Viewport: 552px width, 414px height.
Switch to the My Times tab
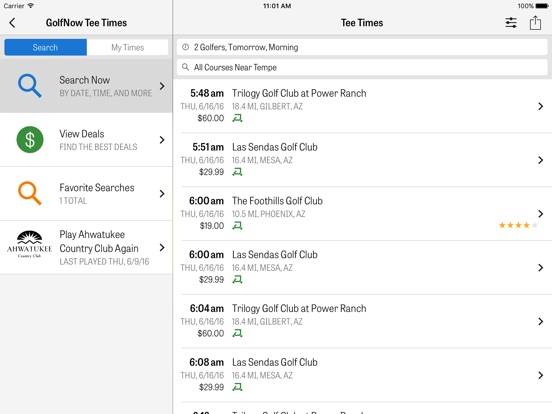127,48
